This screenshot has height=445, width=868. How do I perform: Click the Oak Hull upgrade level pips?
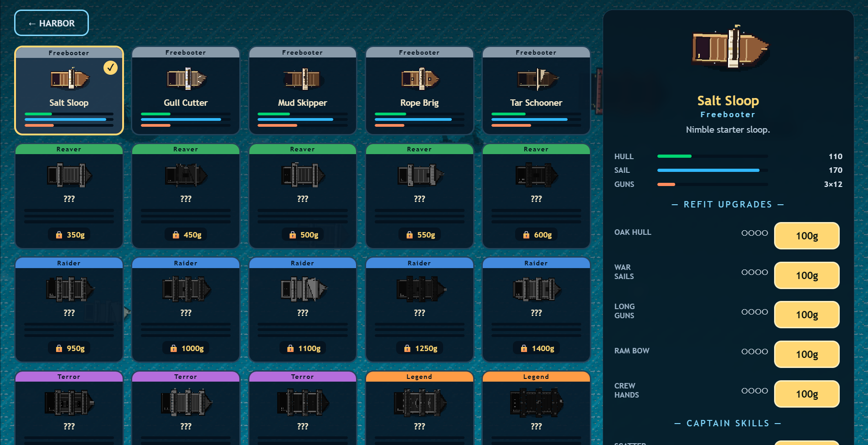pos(754,233)
